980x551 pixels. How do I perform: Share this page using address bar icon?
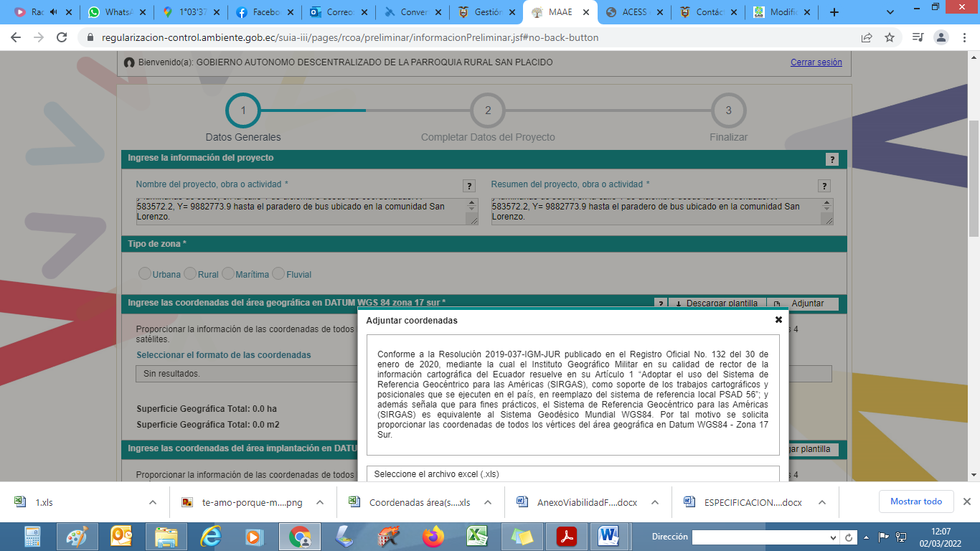click(867, 38)
